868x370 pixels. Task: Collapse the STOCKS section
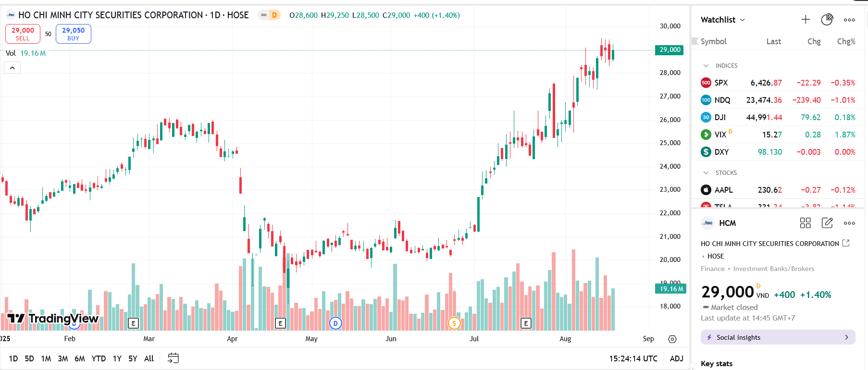click(706, 173)
